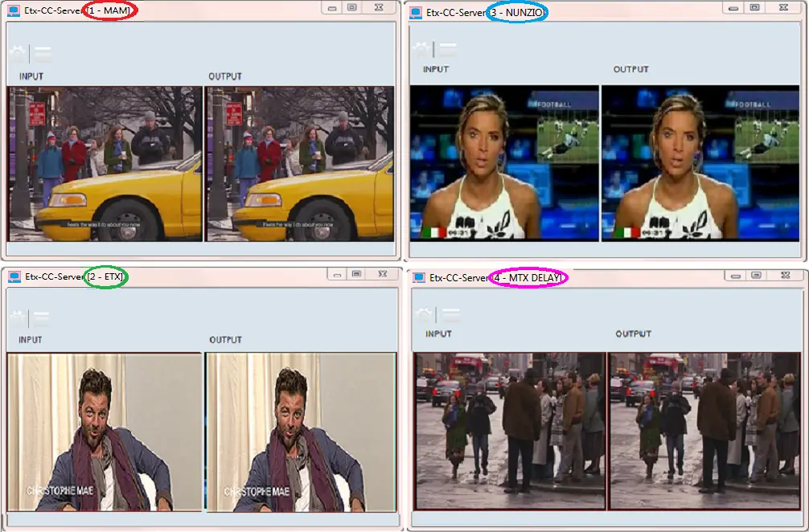Screen dimensions: 809x532
Task: Click the settings gear in the NUNZIO window
Action: point(421,49)
